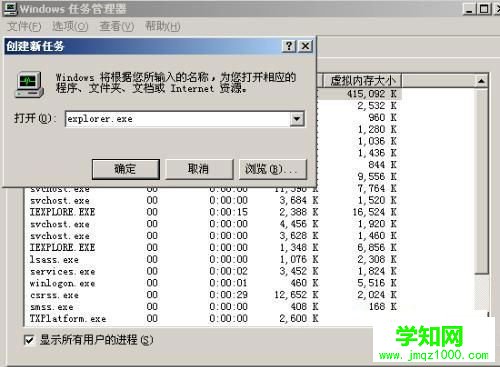Screen dimensions: 500x367
Task: Click the 0:00:02 CPU time for services.exe
Action: pyautogui.click(x=229, y=271)
